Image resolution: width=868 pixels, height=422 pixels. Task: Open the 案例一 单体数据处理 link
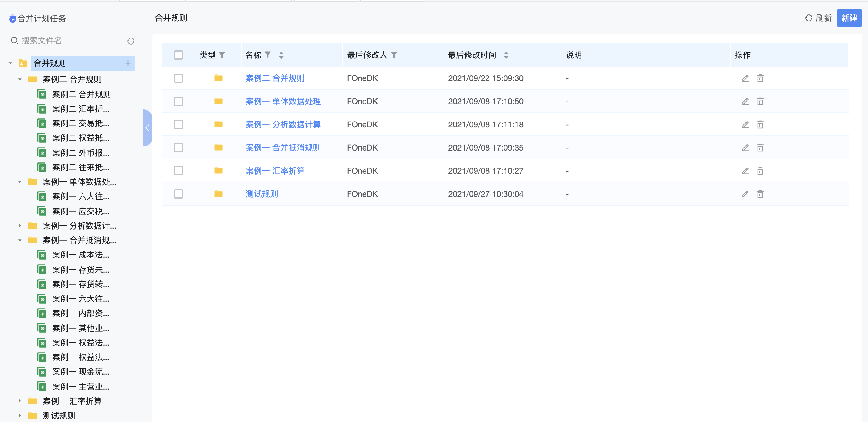(x=283, y=101)
